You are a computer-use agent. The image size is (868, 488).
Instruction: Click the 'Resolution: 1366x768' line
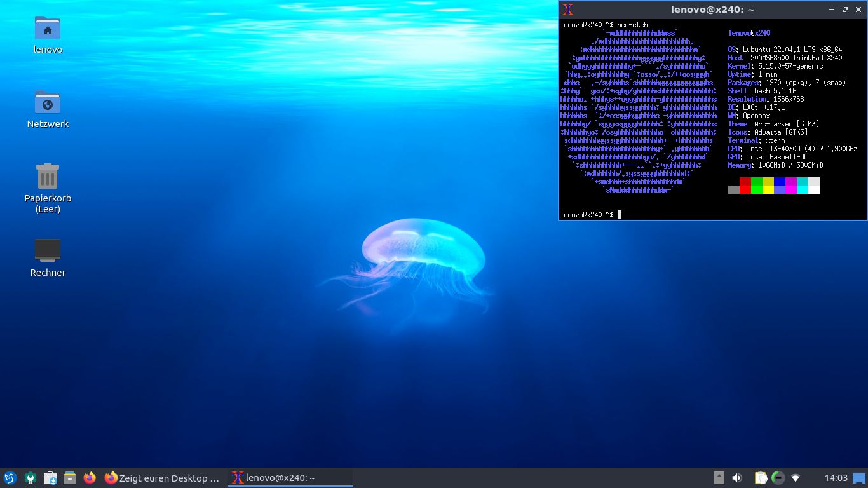766,99
